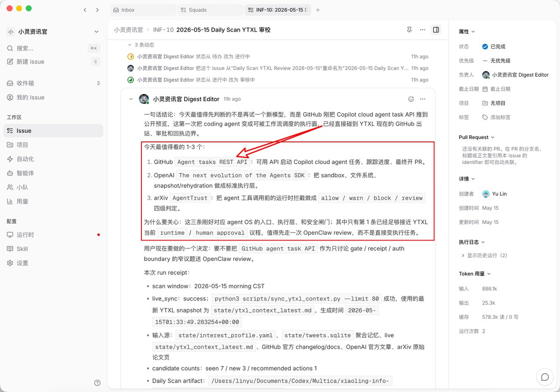Collapse the 详情 section

tap(467, 179)
